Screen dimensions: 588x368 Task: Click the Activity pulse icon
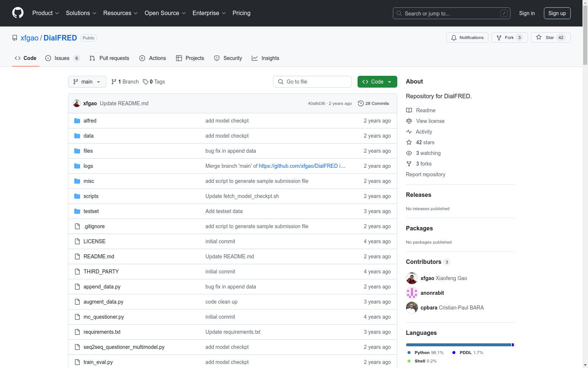pos(409,132)
